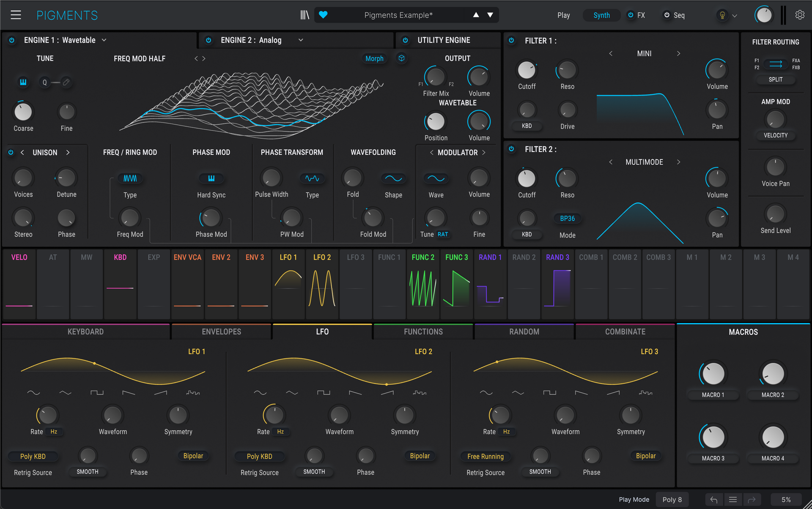Screen dimensions: 812x509
Task: Choose the Modulator wave sine icon
Action: tap(436, 178)
